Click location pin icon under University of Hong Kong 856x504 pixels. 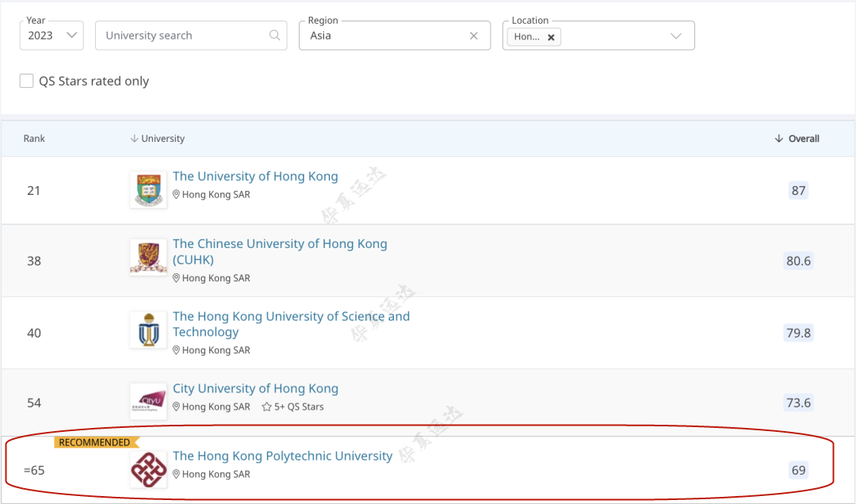(176, 194)
